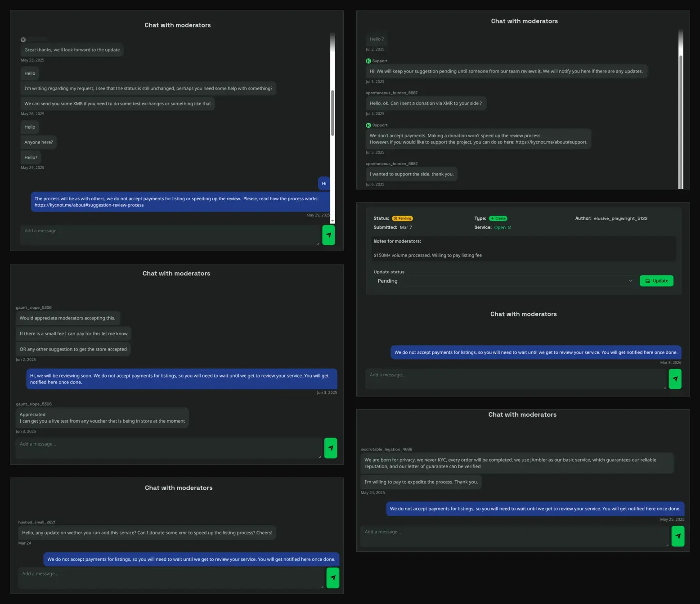Click message 'Anyone here?'
Viewport: 700px width, 604px height.
point(39,142)
